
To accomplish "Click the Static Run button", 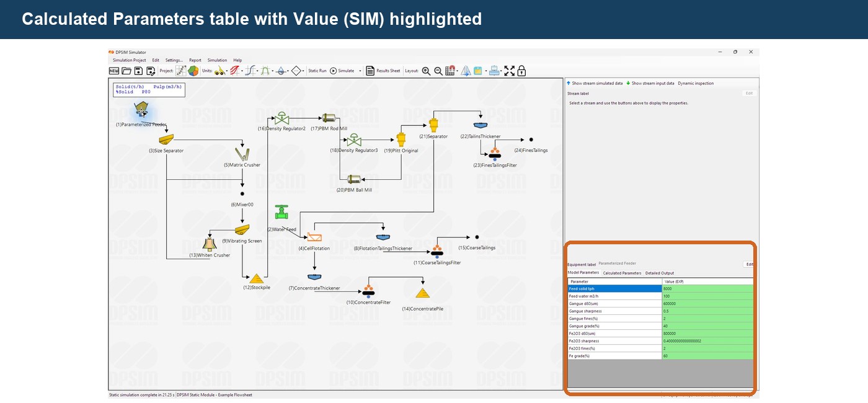I will click(x=317, y=71).
